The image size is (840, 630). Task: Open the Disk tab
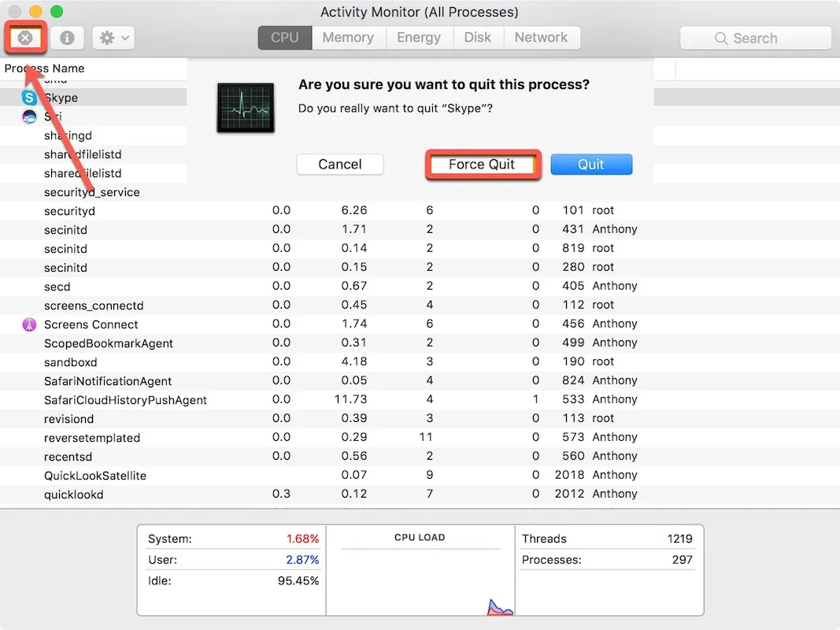click(x=477, y=37)
